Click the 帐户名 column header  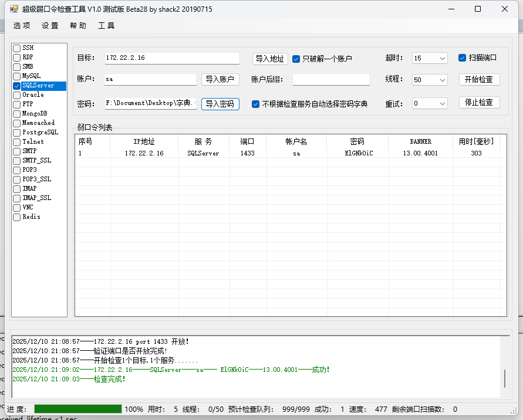click(296, 142)
